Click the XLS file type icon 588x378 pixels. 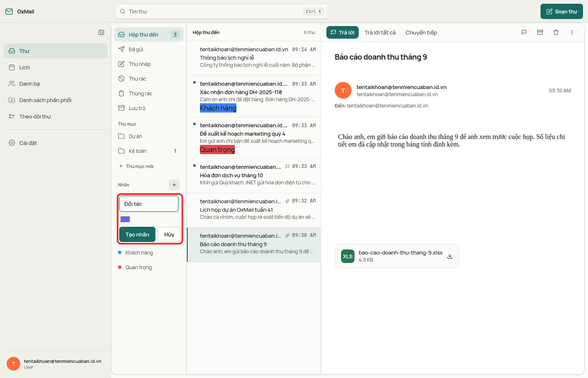click(348, 256)
